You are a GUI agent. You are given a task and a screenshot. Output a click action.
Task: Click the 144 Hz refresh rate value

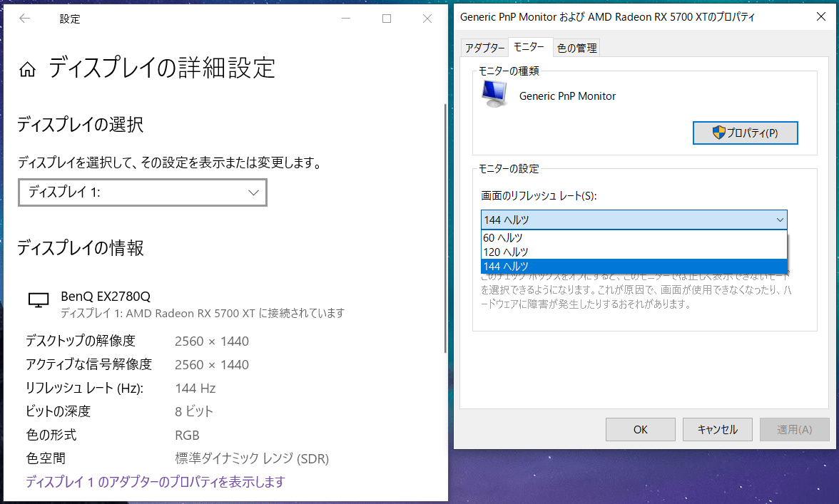coord(195,388)
